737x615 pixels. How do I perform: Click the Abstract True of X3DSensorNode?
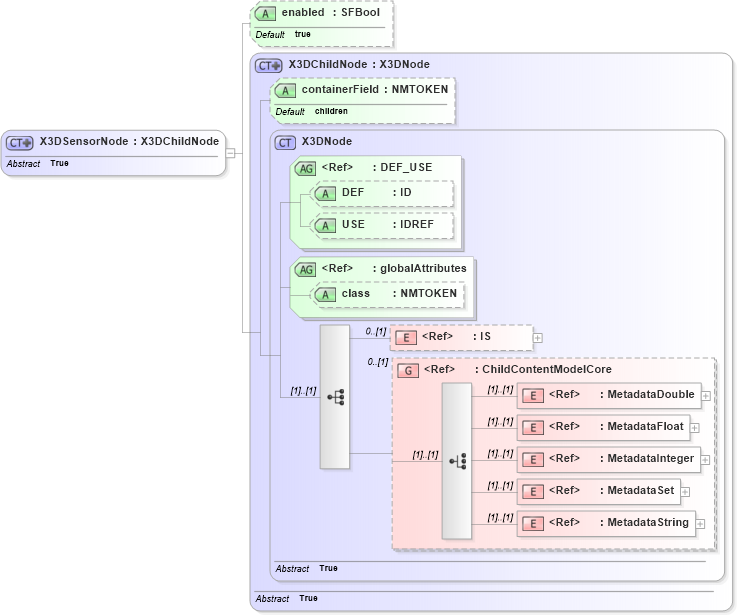pyautogui.click(x=38, y=163)
